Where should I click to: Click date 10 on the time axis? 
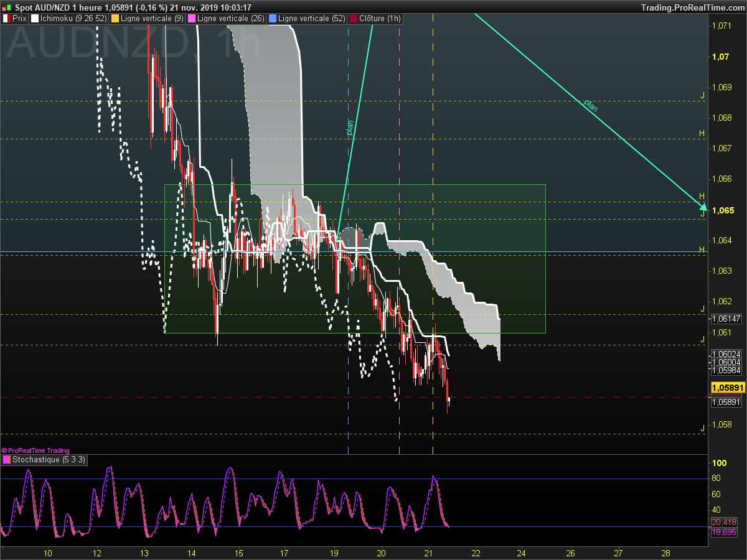tap(48, 553)
